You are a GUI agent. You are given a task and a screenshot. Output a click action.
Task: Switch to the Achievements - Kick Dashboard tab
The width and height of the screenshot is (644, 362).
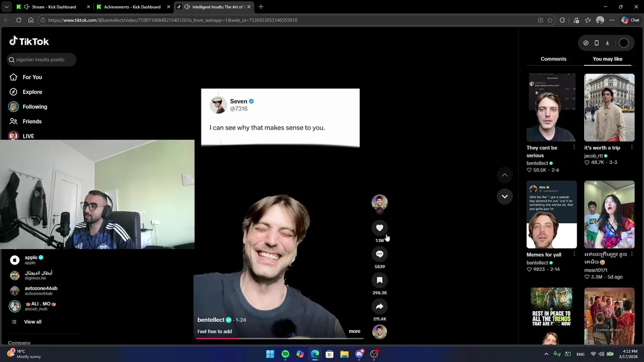pos(132,7)
